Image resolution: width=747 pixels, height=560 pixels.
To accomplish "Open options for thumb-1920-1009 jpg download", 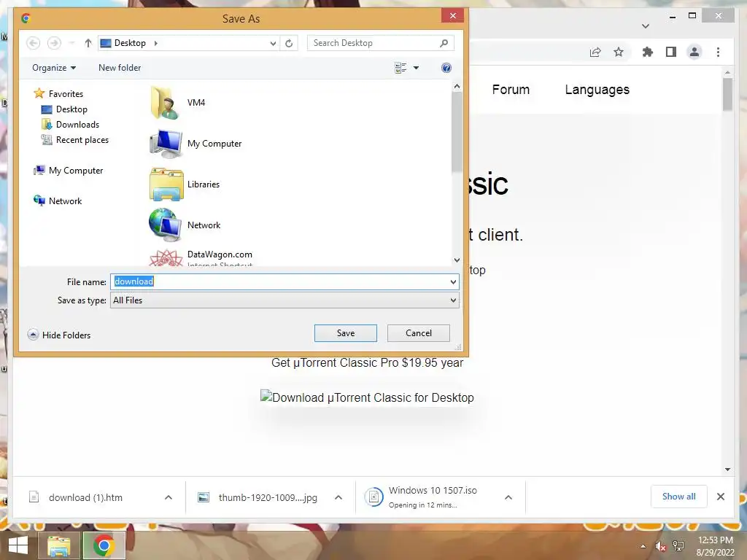I will (x=338, y=497).
